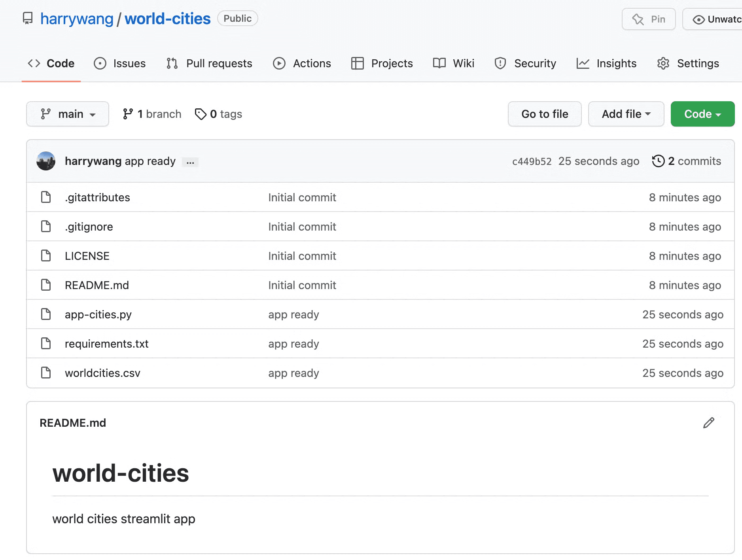Expand the main branch selector dropdown

[68, 114]
